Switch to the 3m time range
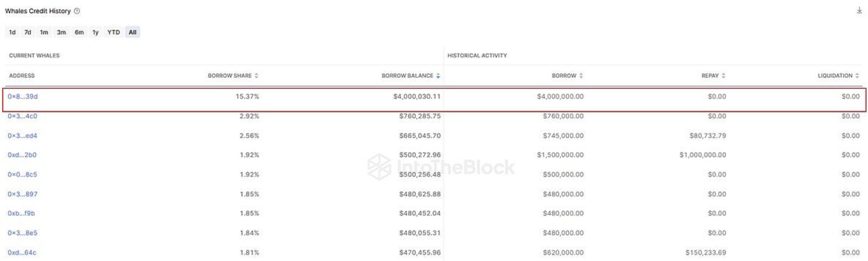 pyautogui.click(x=61, y=32)
